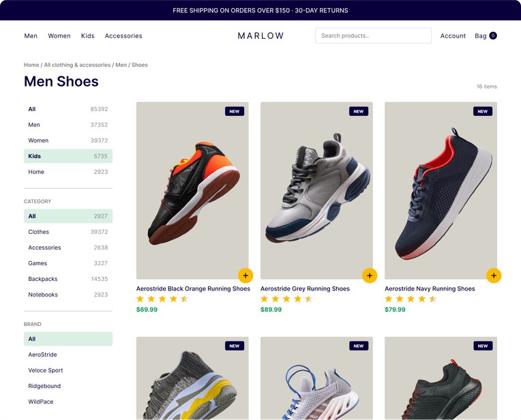Open the Bag link
Viewport: 521px width, 420px height.
(x=481, y=36)
